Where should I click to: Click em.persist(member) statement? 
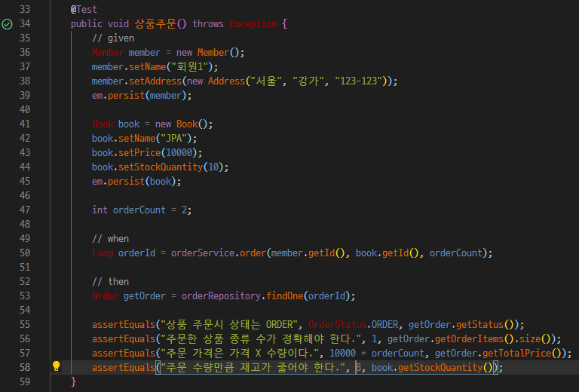[x=142, y=95]
